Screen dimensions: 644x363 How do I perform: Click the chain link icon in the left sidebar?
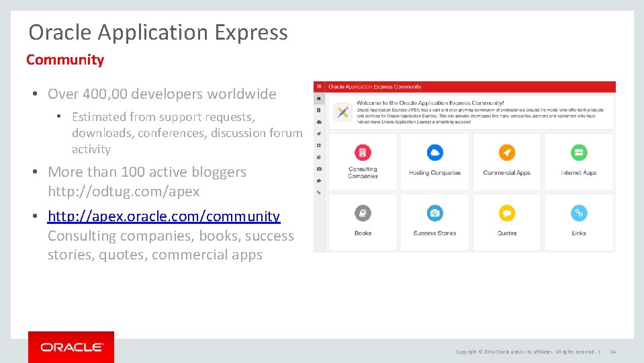[x=319, y=192]
